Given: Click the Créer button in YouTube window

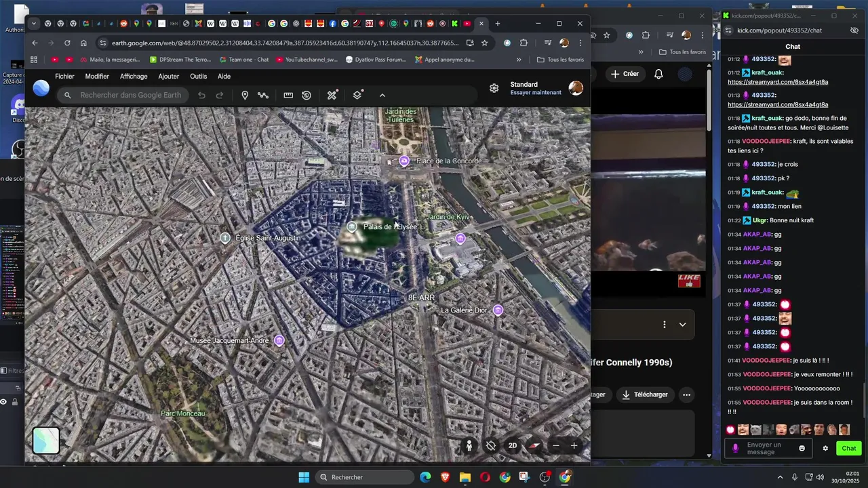Looking at the screenshot, I should pyautogui.click(x=625, y=74).
